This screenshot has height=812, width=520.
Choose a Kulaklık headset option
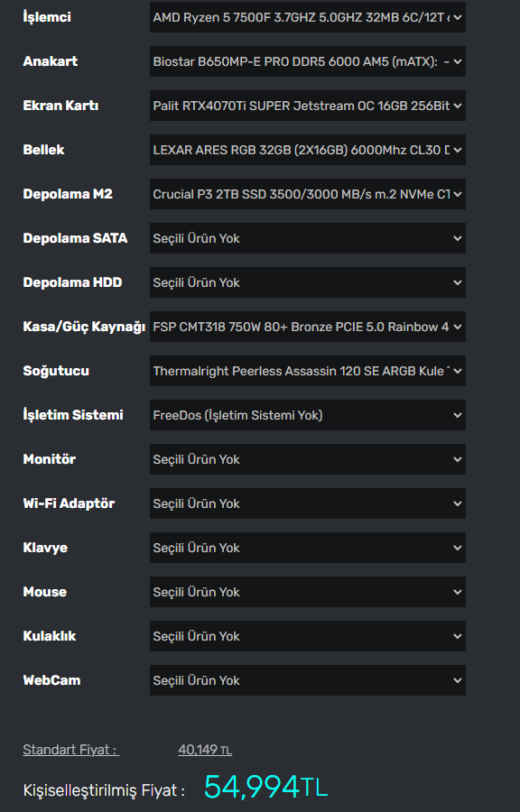(x=308, y=636)
